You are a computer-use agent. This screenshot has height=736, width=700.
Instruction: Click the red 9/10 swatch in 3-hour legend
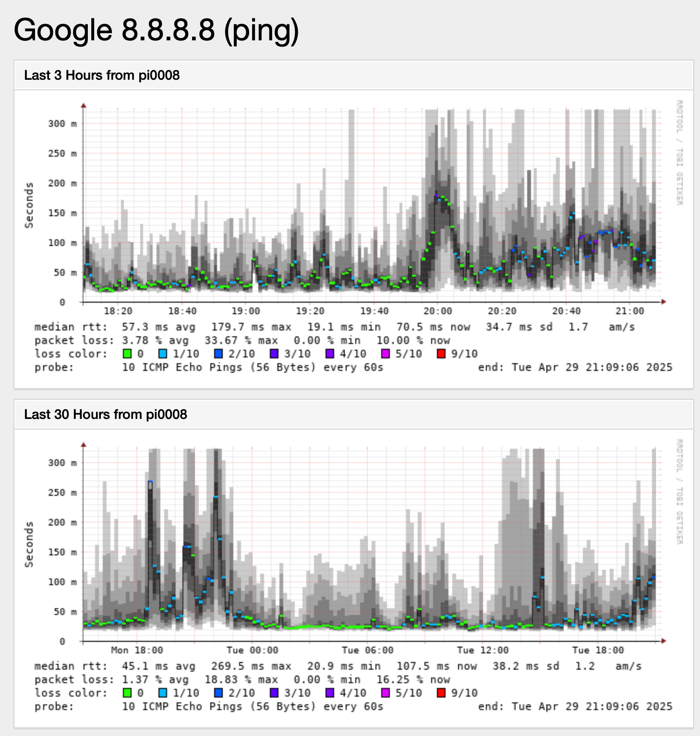click(x=441, y=354)
